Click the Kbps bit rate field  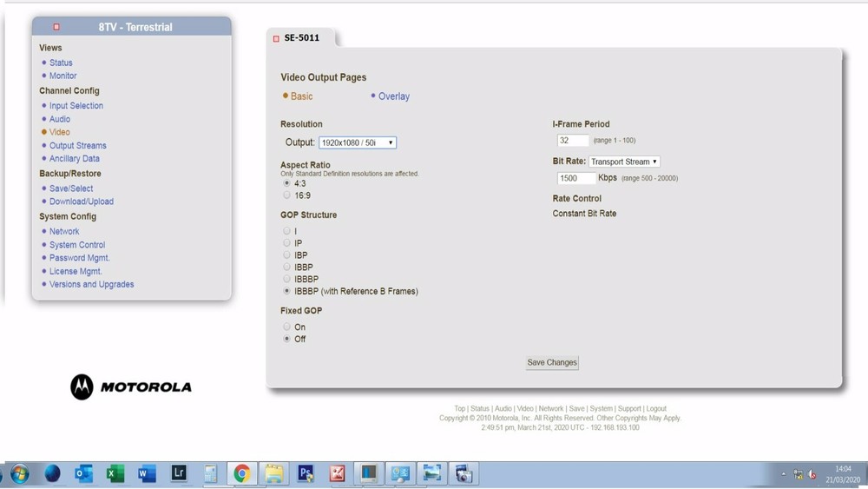[576, 178]
